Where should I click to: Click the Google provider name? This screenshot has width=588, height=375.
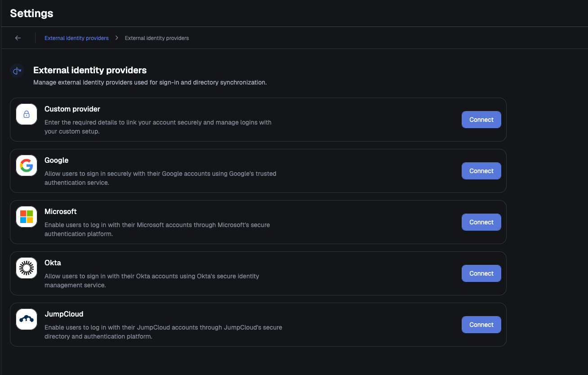(57, 161)
